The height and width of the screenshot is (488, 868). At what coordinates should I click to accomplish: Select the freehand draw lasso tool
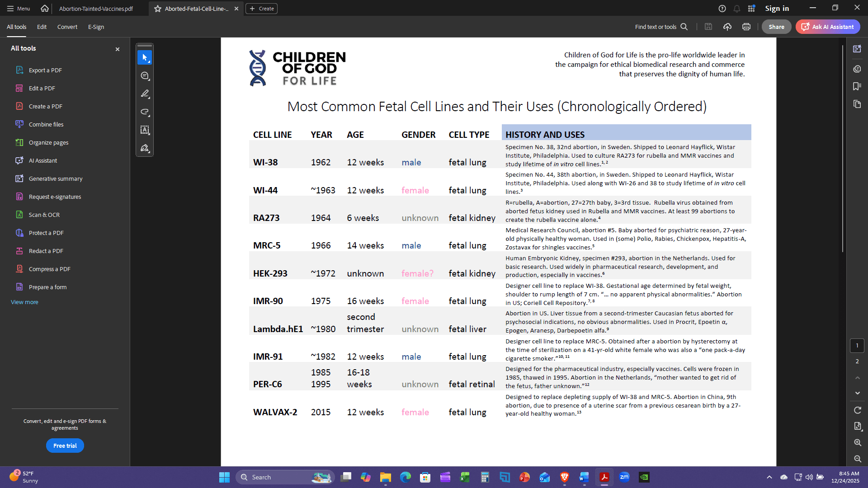click(145, 112)
